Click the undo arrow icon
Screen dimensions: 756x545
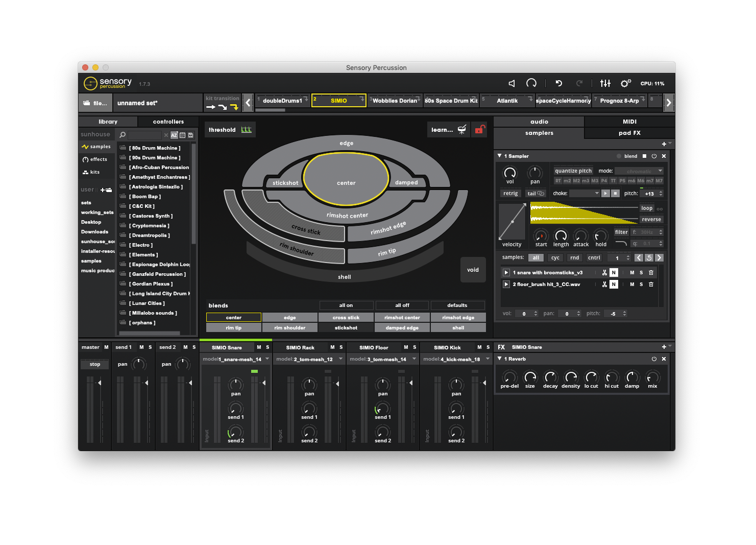[x=559, y=83]
